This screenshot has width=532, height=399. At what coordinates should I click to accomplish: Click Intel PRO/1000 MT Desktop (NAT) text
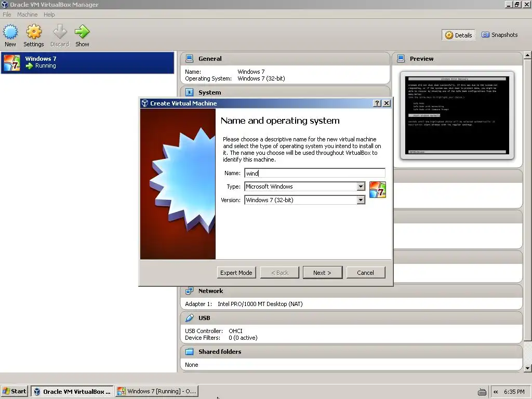coord(260,304)
